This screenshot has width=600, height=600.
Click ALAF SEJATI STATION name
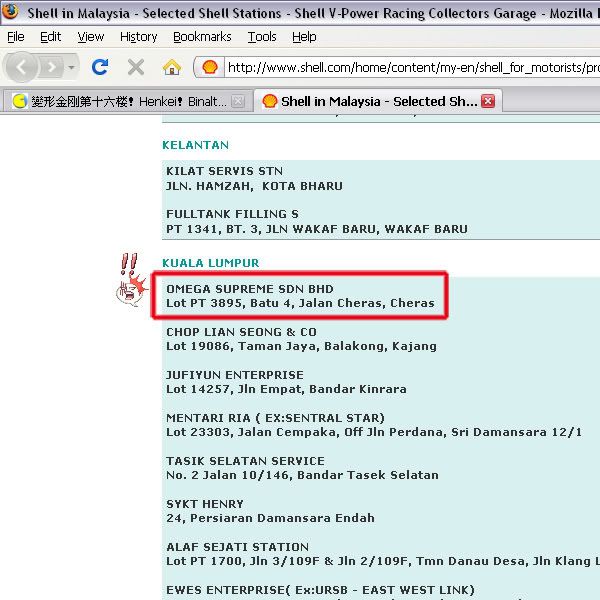coord(238,547)
